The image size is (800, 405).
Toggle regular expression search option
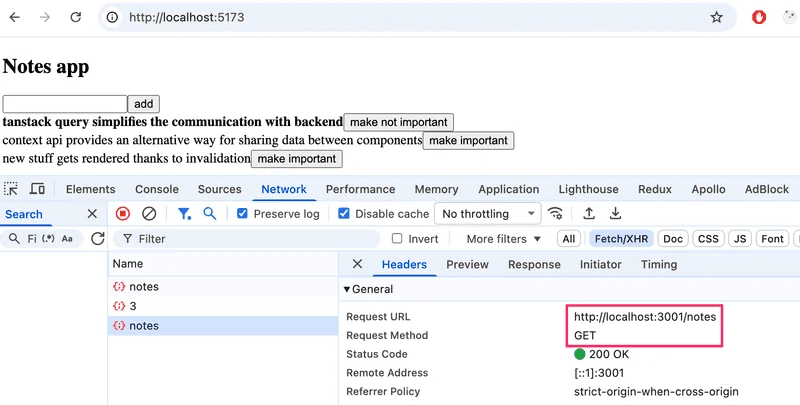48,238
